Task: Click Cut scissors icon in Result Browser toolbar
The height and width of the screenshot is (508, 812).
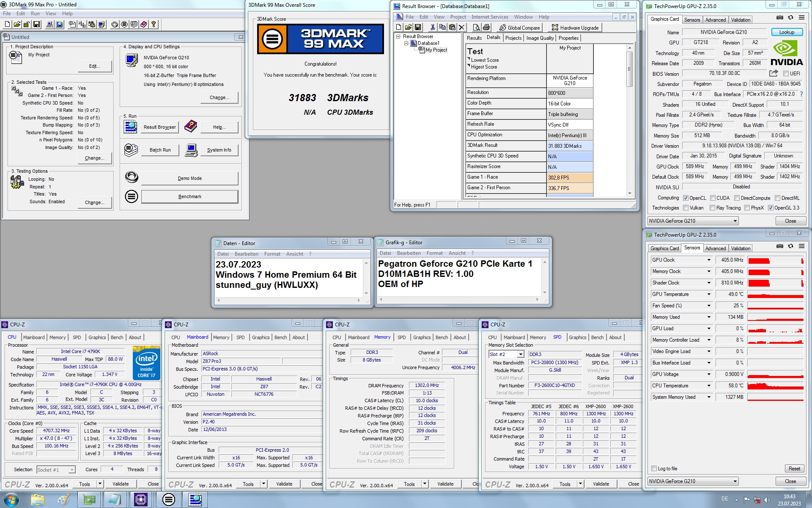Action: 433,28
